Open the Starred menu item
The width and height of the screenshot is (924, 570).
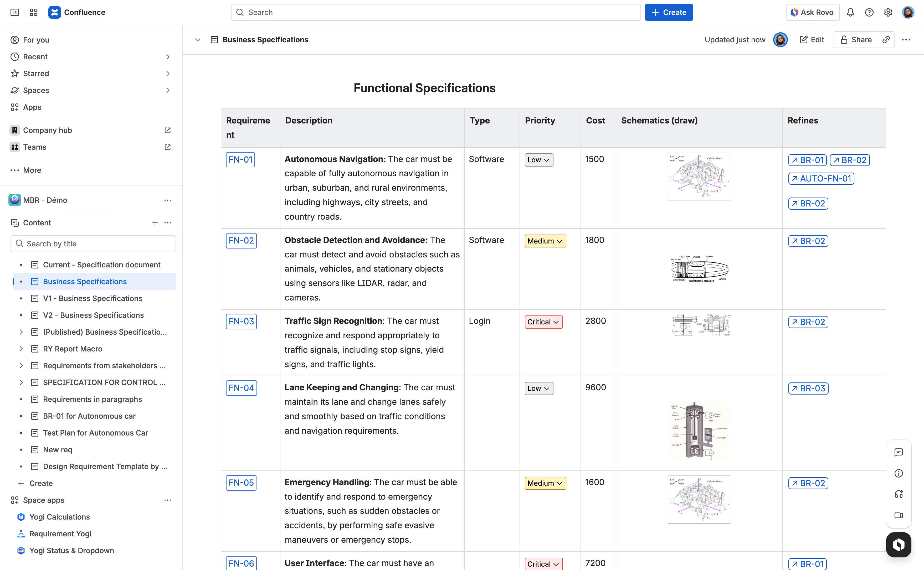[x=36, y=74]
